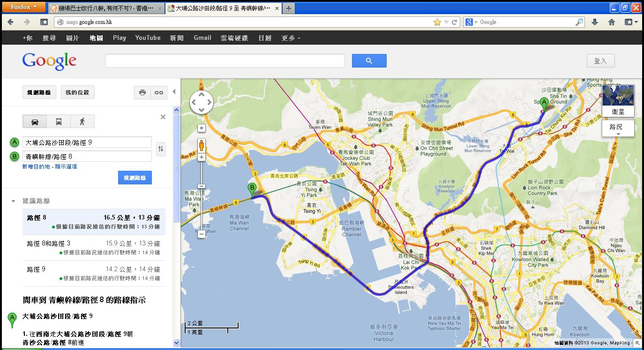Click the Google logo
Viewport: 644px width, 350px height.
coord(49,61)
